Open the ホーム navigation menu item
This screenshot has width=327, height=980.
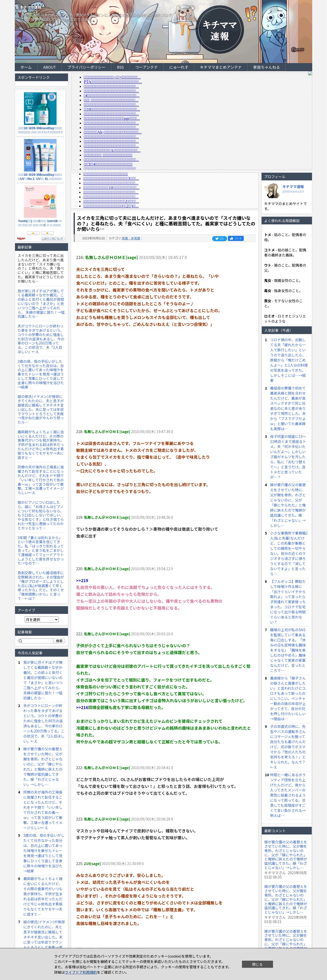click(x=26, y=67)
